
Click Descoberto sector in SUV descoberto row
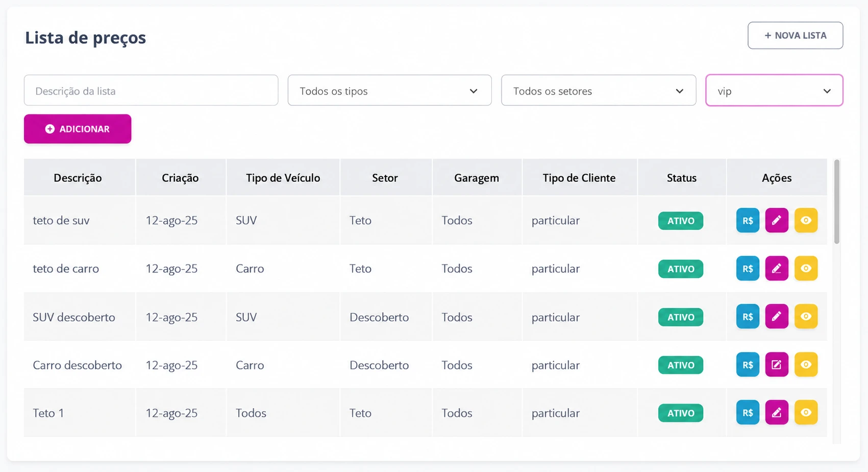tap(379, 317)
